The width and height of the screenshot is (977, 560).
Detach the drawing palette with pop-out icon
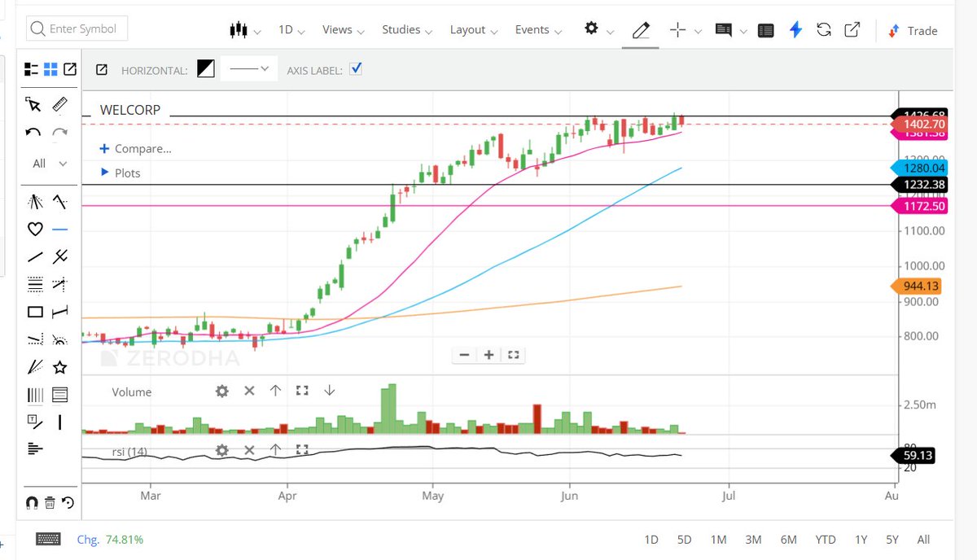coord(70,69)
